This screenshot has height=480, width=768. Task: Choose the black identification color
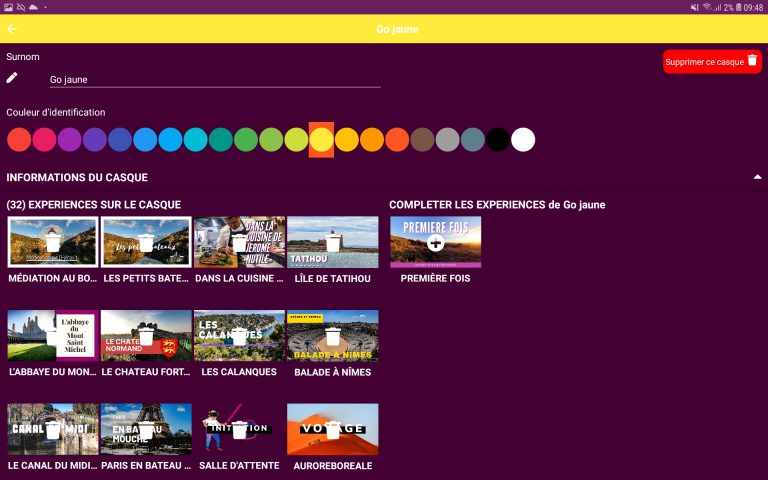(x=497, y=140)
